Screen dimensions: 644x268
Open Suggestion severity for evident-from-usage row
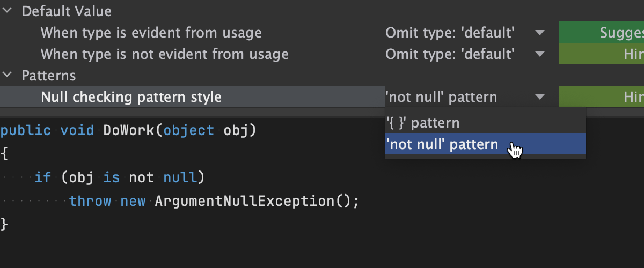601,33
